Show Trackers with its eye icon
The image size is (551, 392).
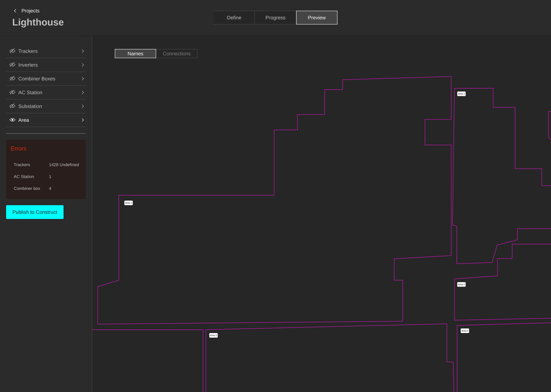(x=12, y=51)
